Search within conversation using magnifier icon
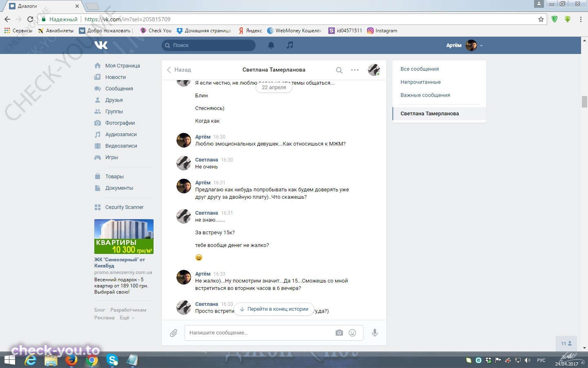 339,70
